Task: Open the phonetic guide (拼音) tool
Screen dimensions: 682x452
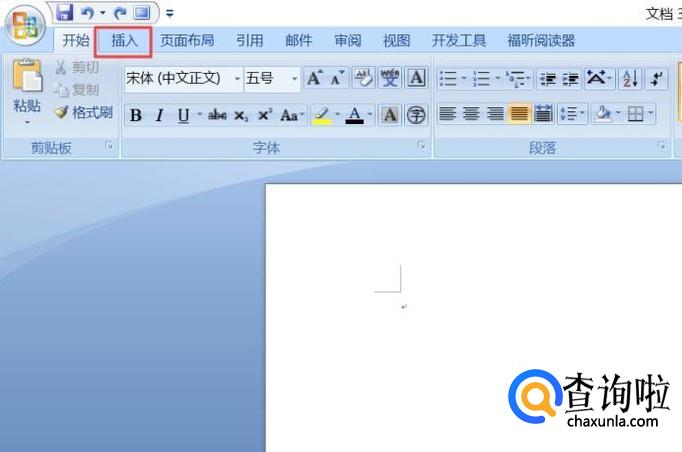Action: click(x=390, y=78)
